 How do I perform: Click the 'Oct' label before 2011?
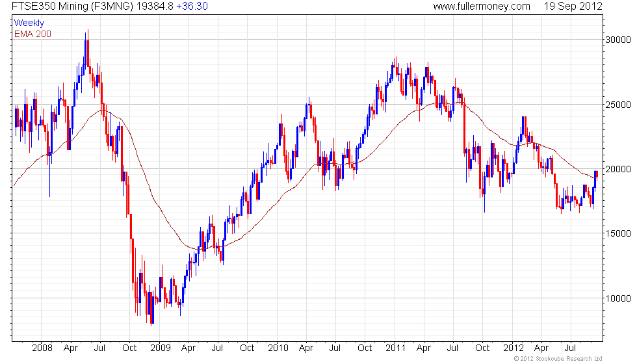pyautogui.click(x=365, y=348)
